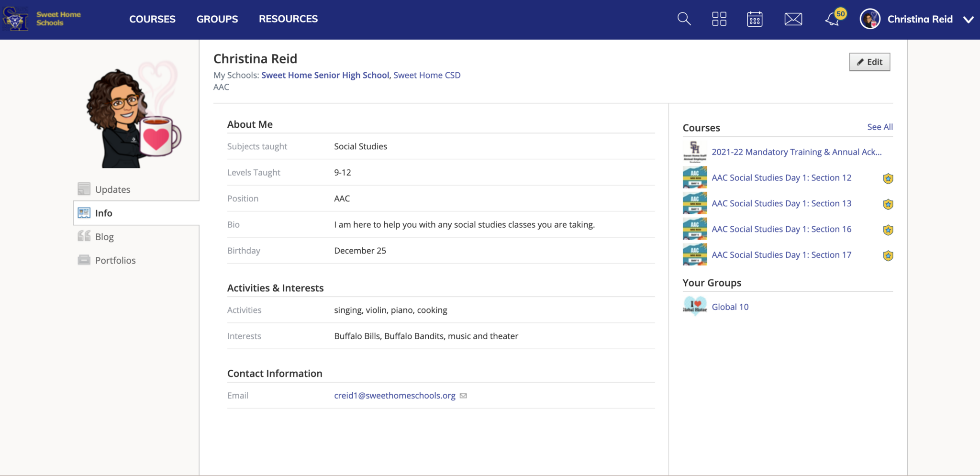The height and width of the screenshot is (476, 980).
Task: Click the envelope icon beside email address
Action: point(463,396)
